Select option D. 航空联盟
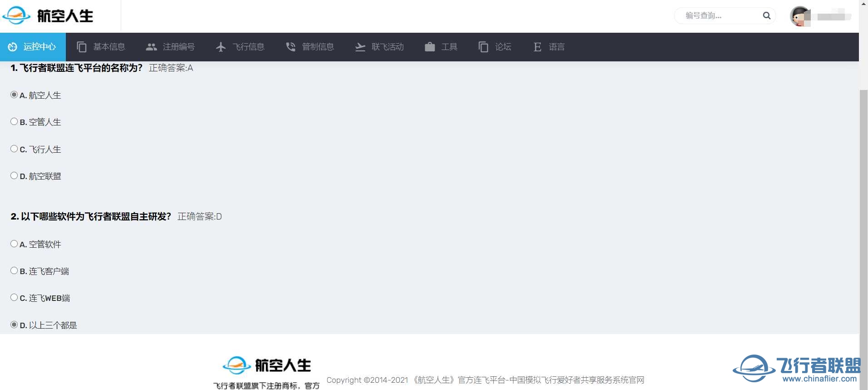The height and width of the screenshot is (390, 868). point(14,175)
